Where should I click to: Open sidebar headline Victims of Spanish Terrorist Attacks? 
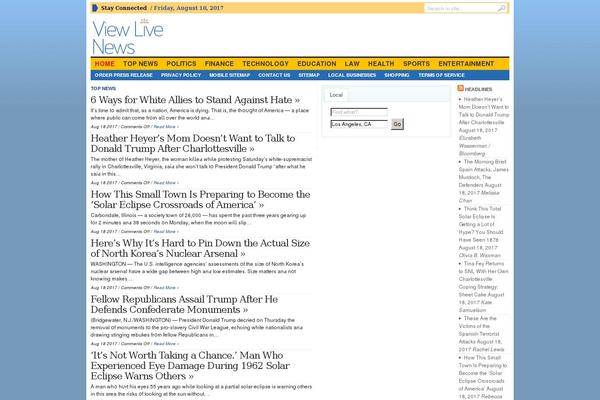pos(480,330)
